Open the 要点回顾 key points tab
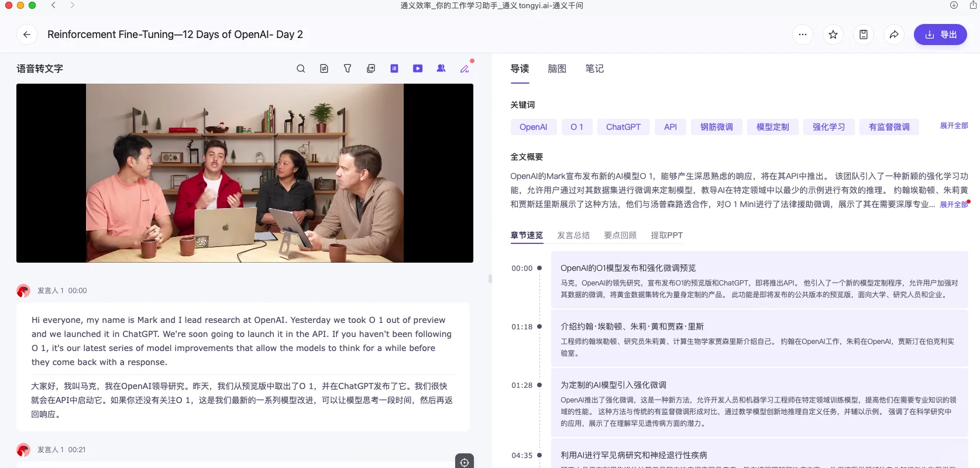 tap(620, 235)
